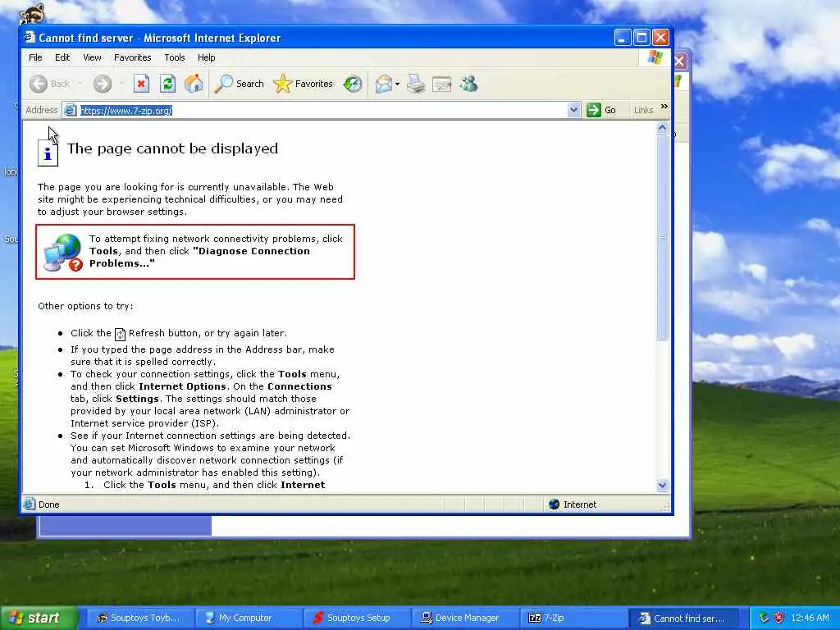The image size is (840, 630).
Task: Click the Mail envelope icon
Action: [384, 84]
